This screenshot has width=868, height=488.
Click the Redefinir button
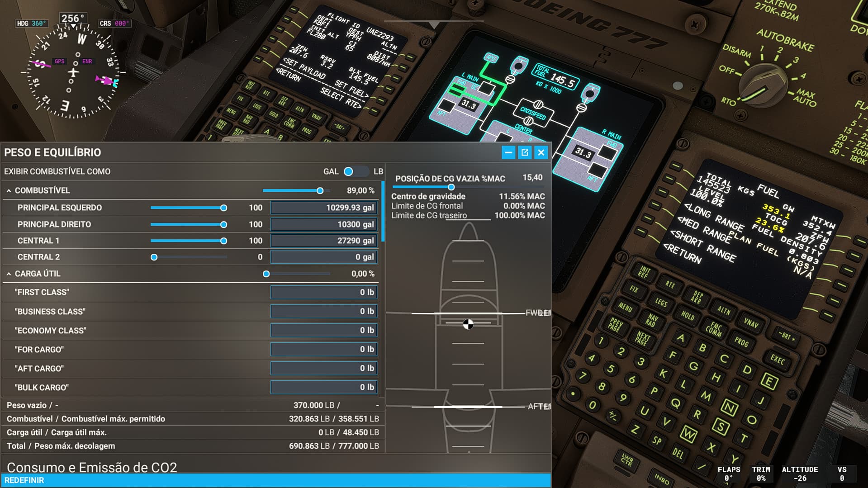click(24, 480)
